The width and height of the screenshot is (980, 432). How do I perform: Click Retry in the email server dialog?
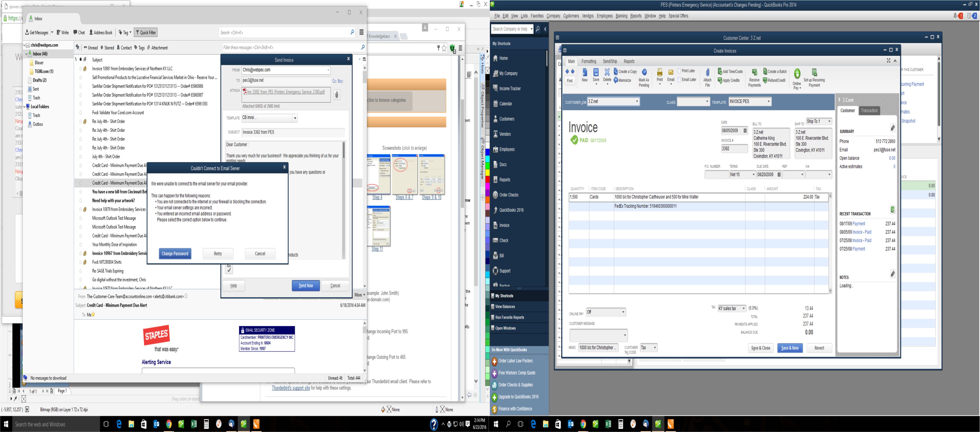tap(218, 253)
